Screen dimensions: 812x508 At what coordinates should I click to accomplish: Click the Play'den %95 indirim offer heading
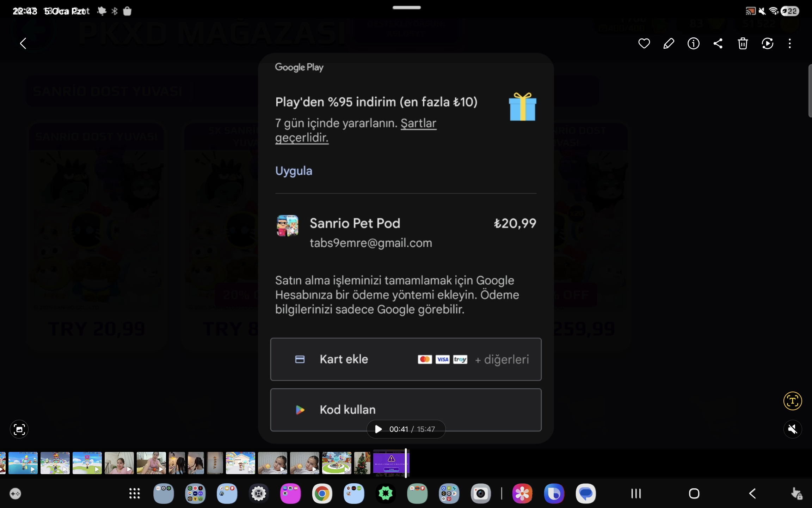[x=376, y=102]
